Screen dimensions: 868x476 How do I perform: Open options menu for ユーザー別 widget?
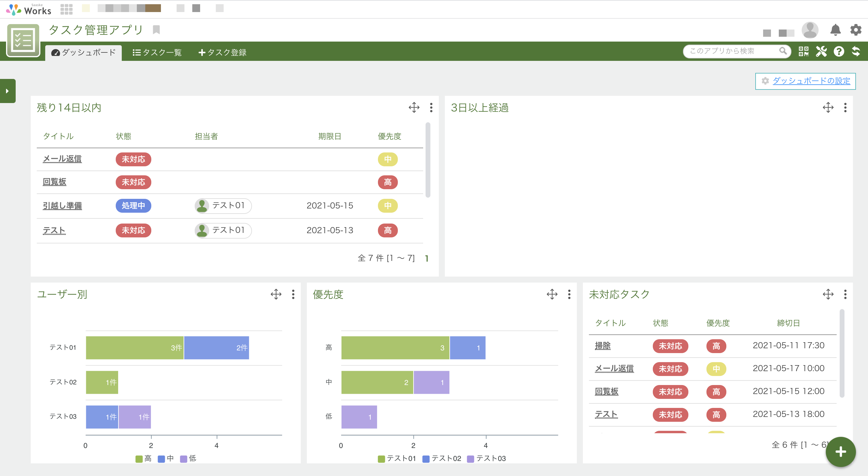[293, 294]
